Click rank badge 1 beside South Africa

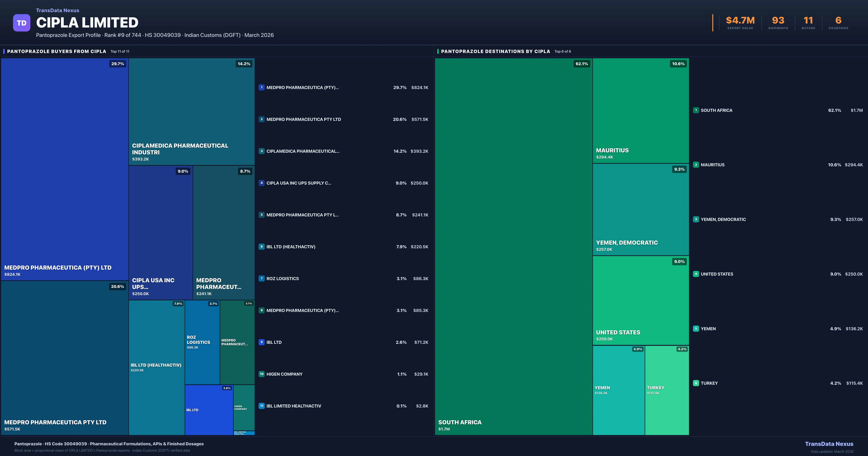pos(696,110)
